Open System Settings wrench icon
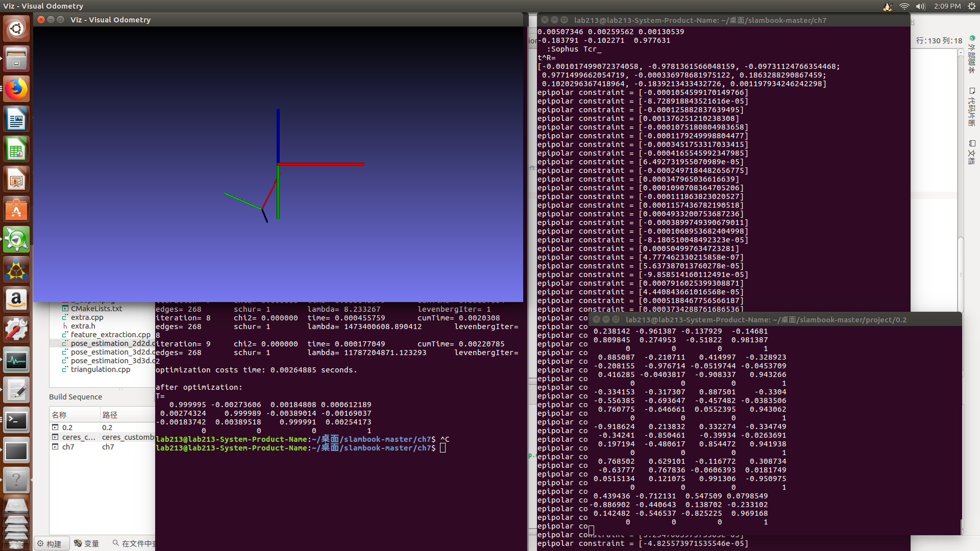 tap(16, 330)
